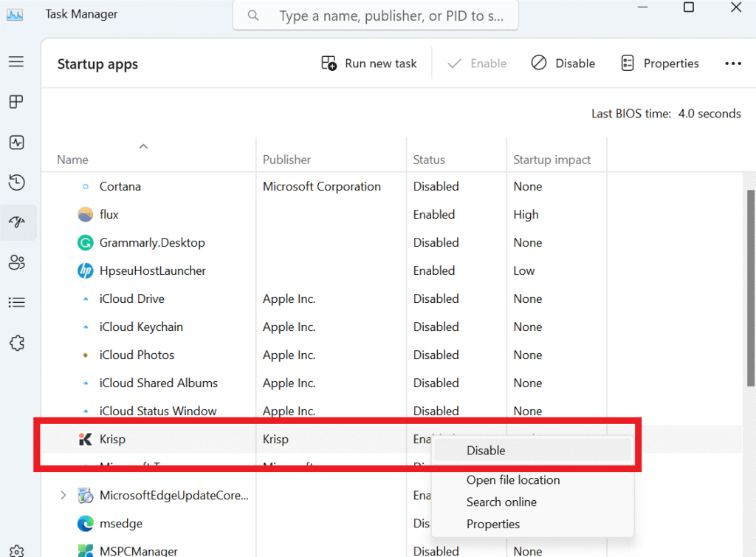The image size is (756, 557).
Task: Open the Processes page icon
Action: tap(16, 102)
